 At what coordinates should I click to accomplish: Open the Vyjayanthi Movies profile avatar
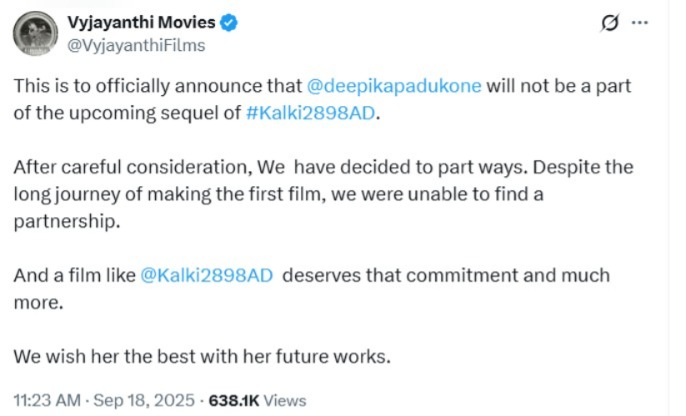click(x=35, y=33)
